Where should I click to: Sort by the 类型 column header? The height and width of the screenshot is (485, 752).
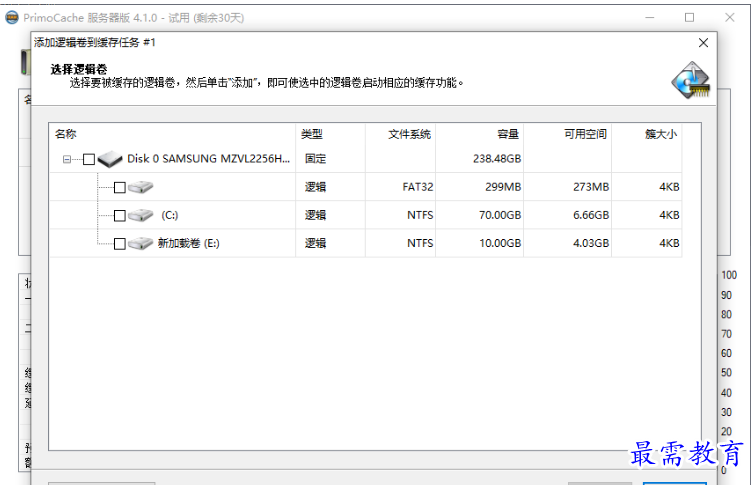click(x=330, y=134)
